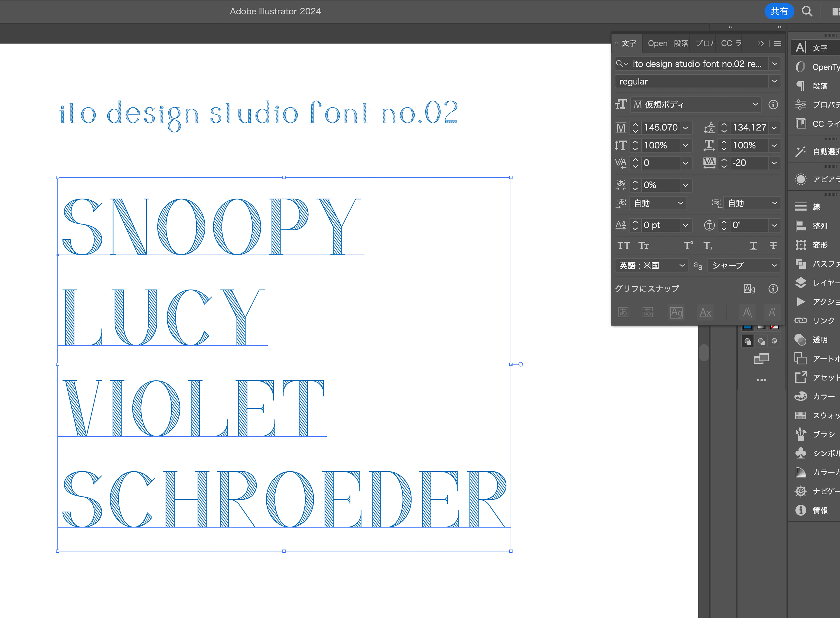Viewport: 840px width, 618px height.
Task: Toggle Underline text style
Action: [x=753, y=246]
